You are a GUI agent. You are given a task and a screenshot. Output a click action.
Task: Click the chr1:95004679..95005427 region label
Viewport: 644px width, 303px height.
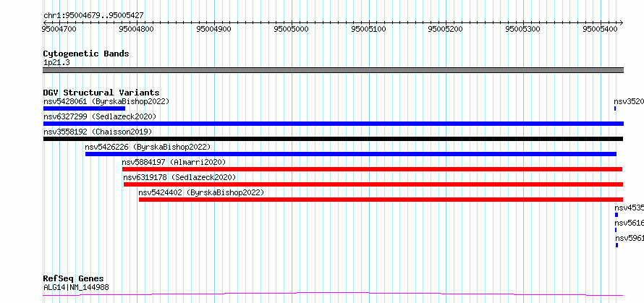click(x=93, y=16)
